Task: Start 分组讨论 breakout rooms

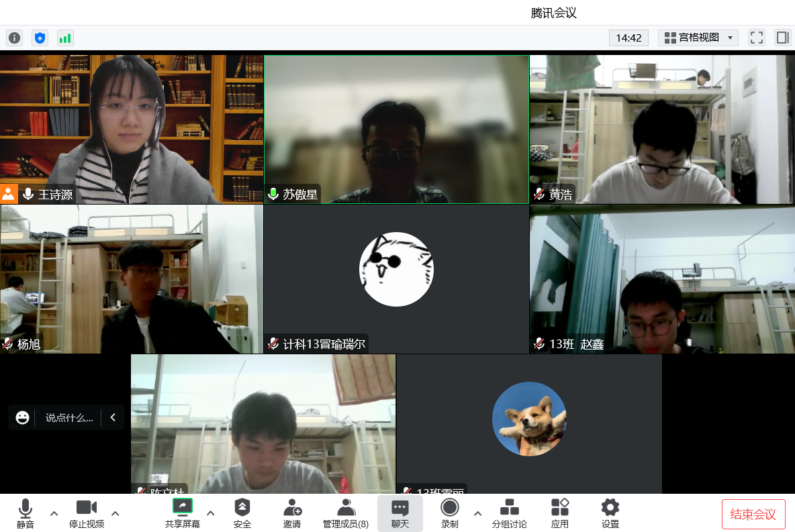Action: click(x=510, y=513)
